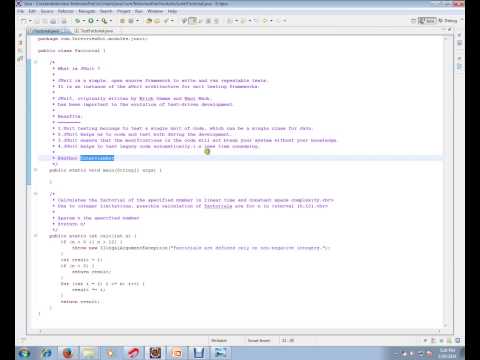The height and width of the screenshot is (360, 480).
Task: Click the Open Type toolbar icon
Action: coord(149,21)
